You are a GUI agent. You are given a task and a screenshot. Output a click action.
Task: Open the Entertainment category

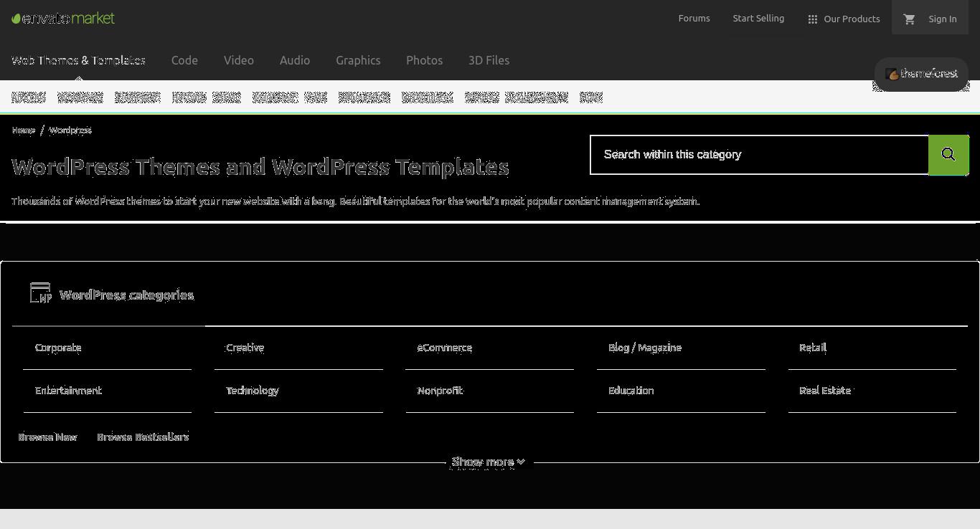pyautogui.click(x=68, y=391)
